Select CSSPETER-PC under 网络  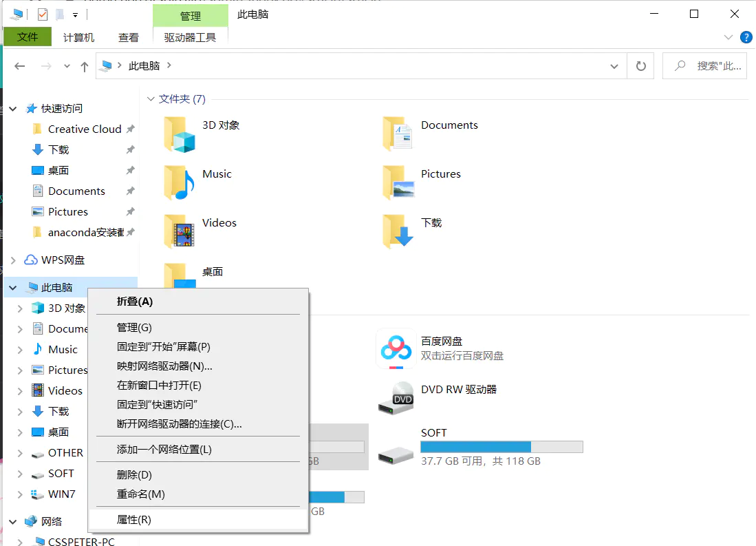tap(81, 542)
